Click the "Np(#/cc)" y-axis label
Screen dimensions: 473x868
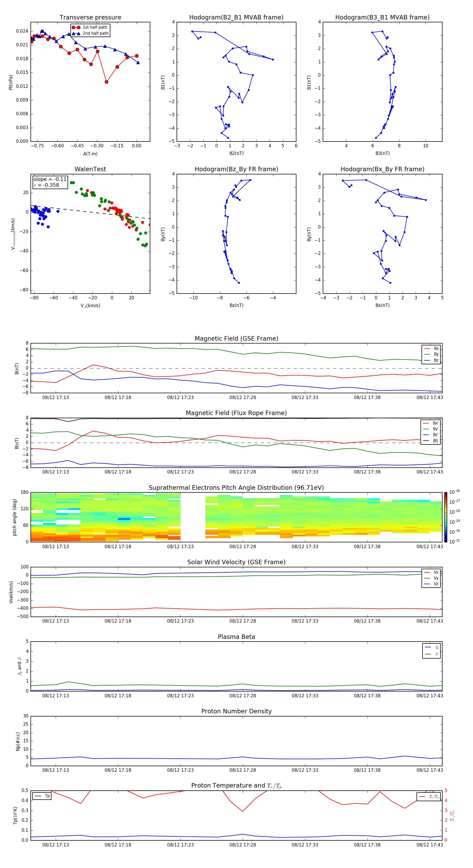click(x=18, y=741)
